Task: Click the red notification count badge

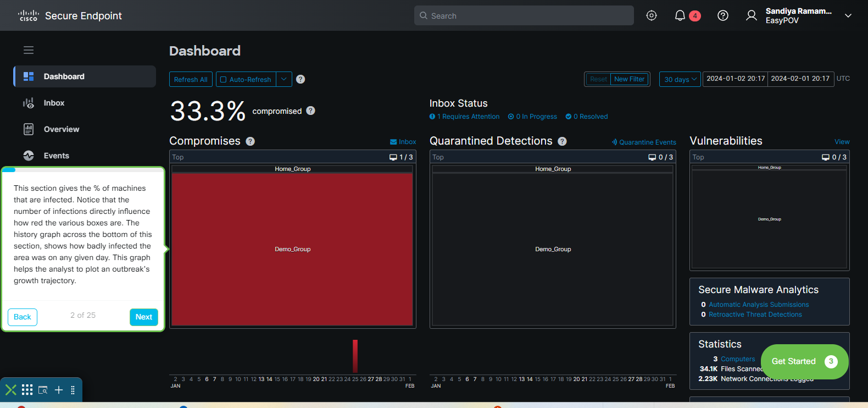Action: (695, 15)
